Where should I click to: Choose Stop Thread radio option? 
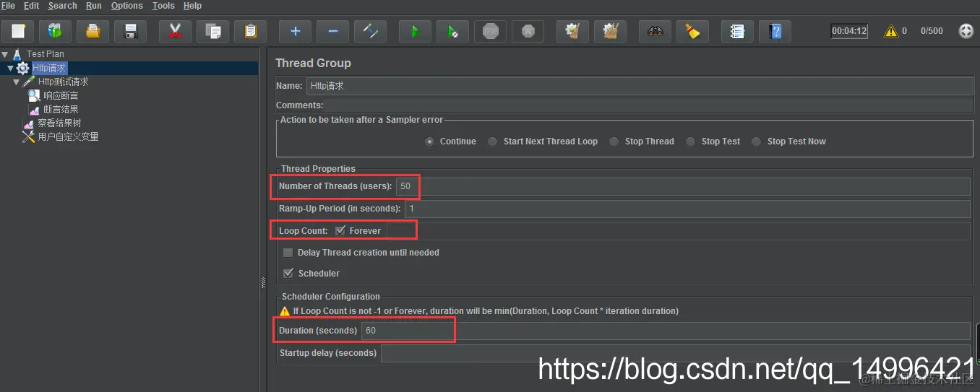coord(614,141)
